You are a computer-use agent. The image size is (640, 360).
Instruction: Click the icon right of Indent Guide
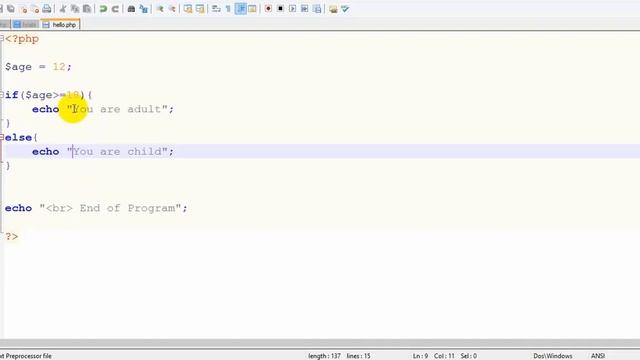252,9
